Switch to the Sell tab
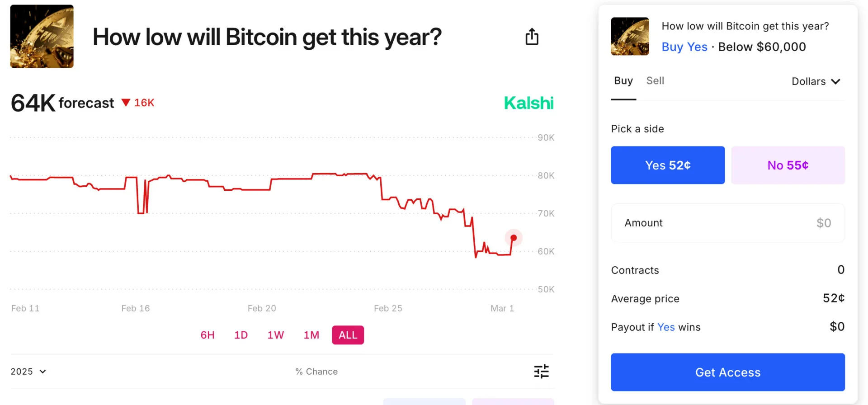This screenshot has width=868, height=405. pyautogui.click(x=655, y=81)
